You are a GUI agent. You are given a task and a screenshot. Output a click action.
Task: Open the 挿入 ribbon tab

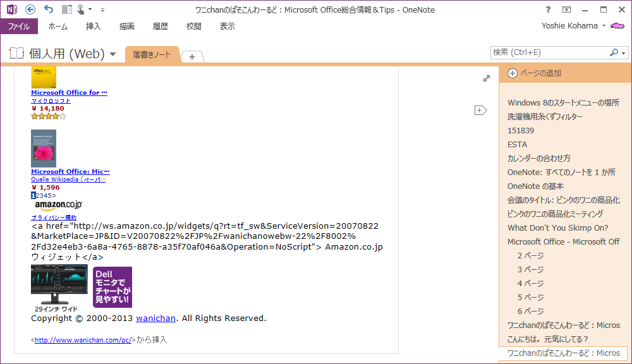[93, 26]
